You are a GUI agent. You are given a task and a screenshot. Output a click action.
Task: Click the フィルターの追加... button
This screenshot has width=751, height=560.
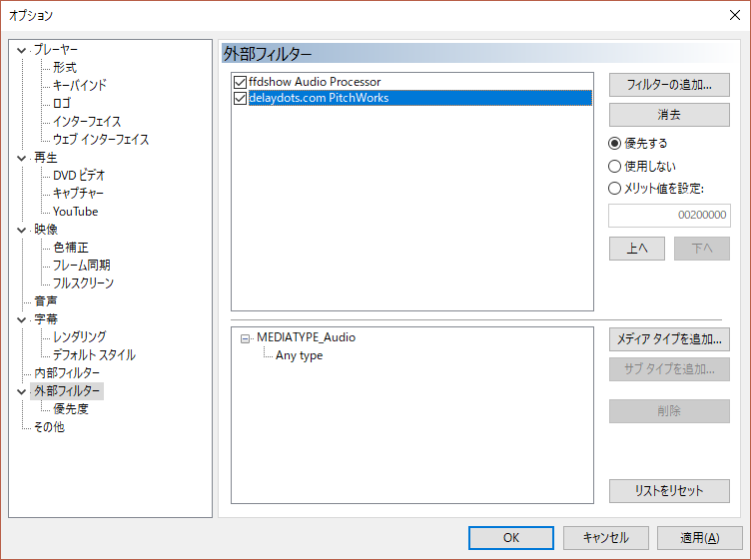click(x=669, y=85)
